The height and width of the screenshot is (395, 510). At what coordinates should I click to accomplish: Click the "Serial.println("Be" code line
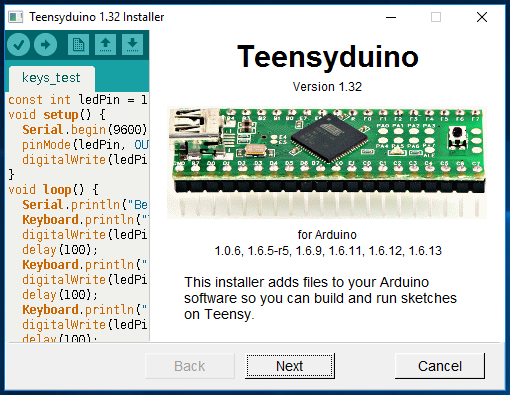point(85,205)
